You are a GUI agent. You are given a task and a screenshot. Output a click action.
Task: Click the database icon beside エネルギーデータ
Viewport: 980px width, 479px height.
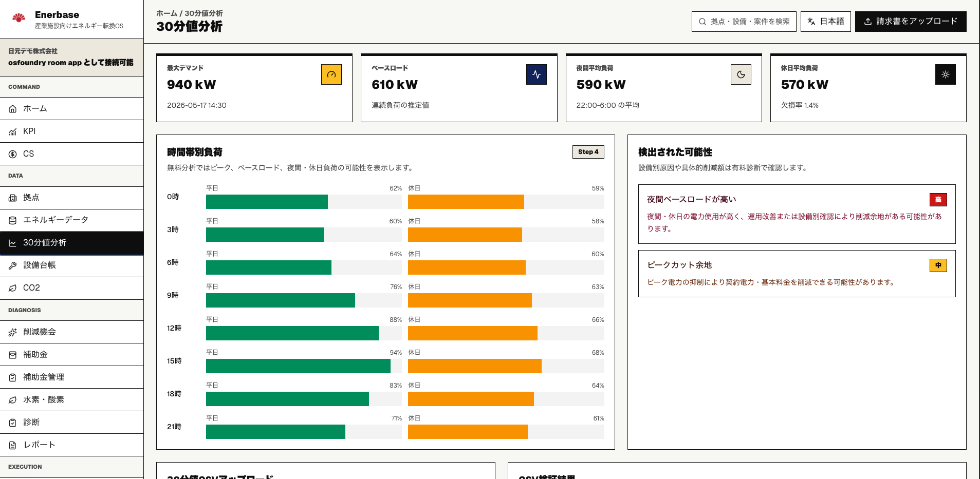[13, 220]
